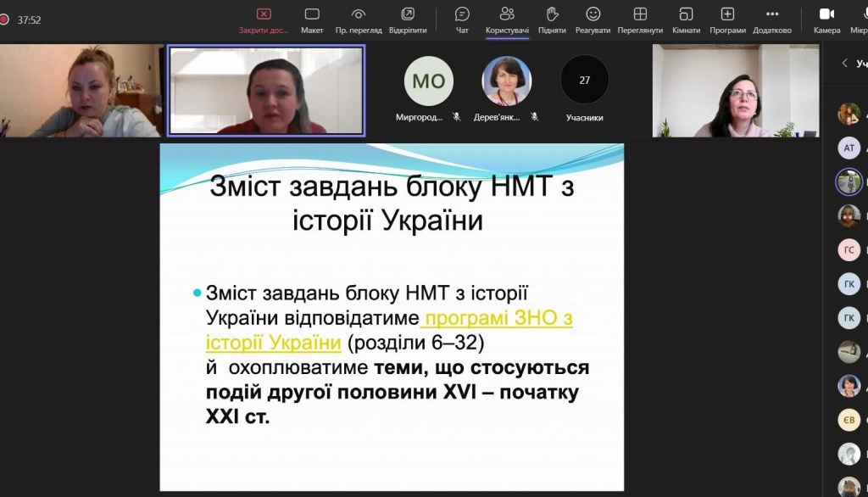Open the Переглянути view options
868x497 pixels.
[640, 20]
